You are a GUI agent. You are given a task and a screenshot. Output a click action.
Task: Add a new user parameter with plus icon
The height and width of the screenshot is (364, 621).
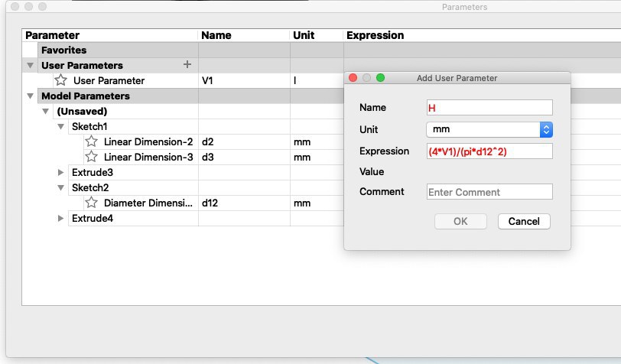coord(187,64)
